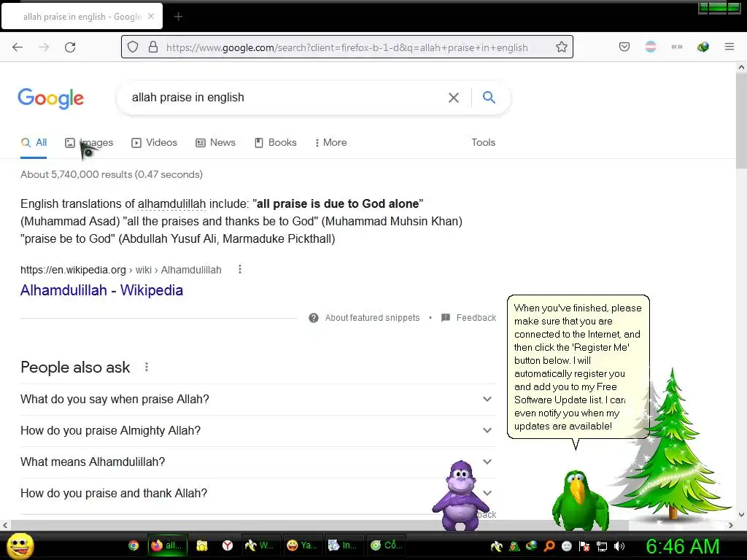Click the orange magnifier tray icon
This screenshot has width=747, height=560.
click(549, 546)
